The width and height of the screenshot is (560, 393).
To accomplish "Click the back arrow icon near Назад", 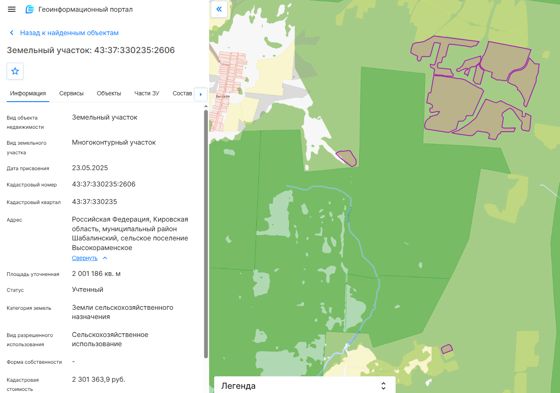I will pyautogui.click(x=12, y=33).
